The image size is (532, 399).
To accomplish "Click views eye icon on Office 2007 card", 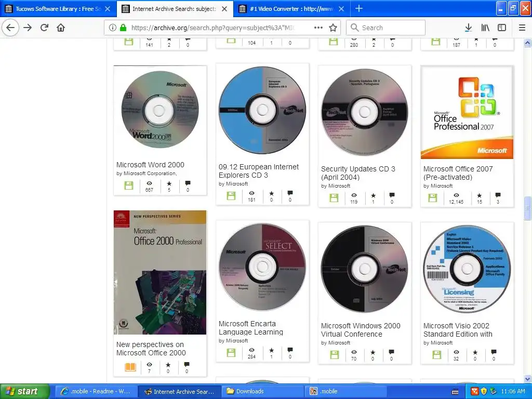I will pos(456,195).
